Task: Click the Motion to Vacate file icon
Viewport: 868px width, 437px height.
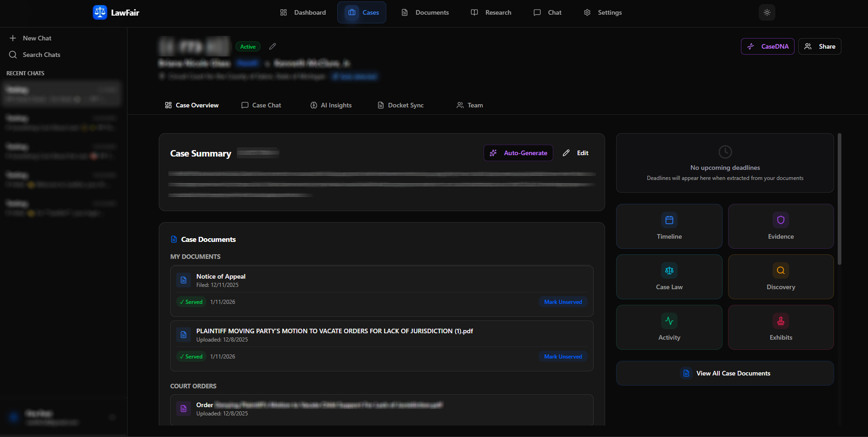Action: coord(184,335)
